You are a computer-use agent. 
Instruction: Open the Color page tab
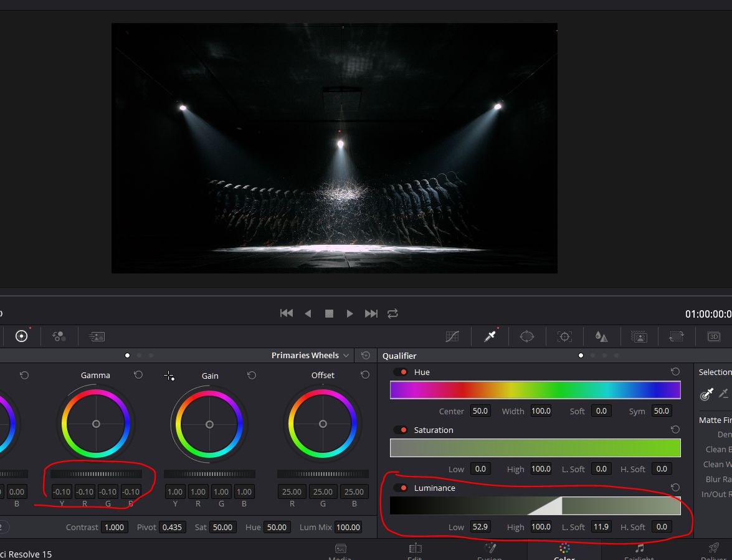(x=564, y=551)
